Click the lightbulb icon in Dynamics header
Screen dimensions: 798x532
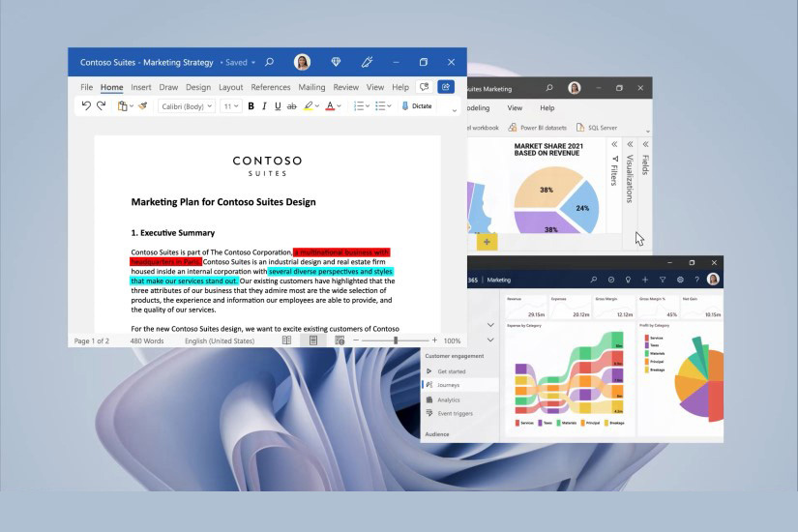pyautogui.click(x=628, y=280)
